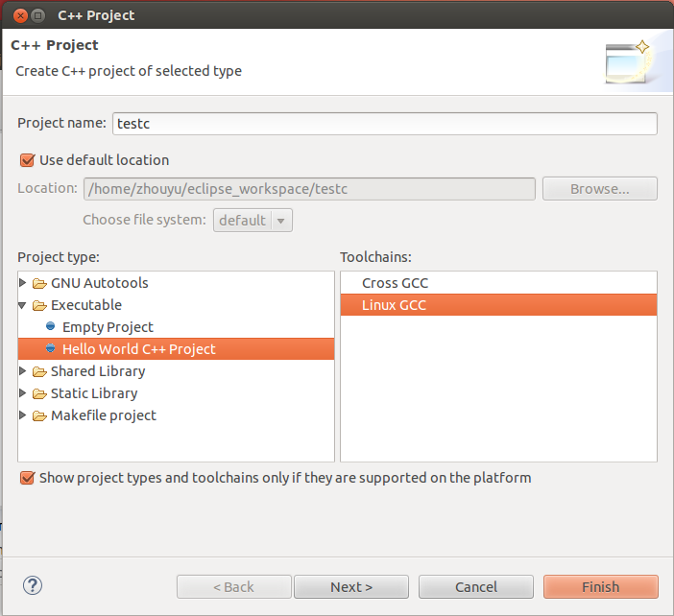Toggle Show project types and toolchains checkbox
Image resolution: width=674 pixels, height=616 pixels.
27,478
